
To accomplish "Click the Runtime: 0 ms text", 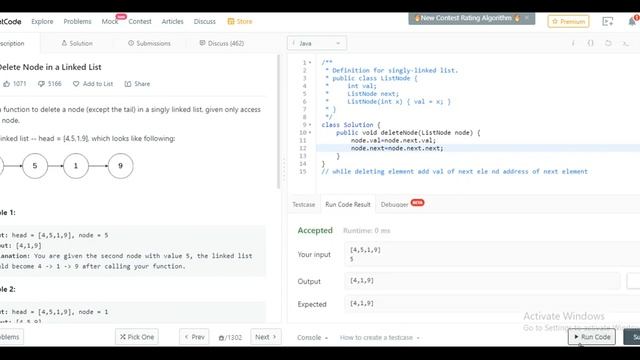I will pos(367,231).
